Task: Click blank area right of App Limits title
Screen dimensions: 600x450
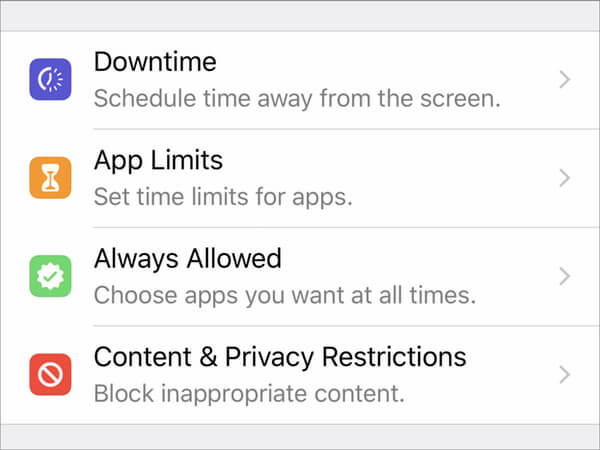Action: tap(380, 160)
